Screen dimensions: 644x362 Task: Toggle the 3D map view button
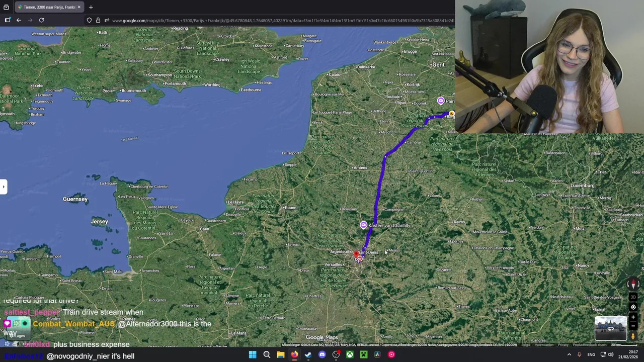pyautogui.click(x=633, y=297)
